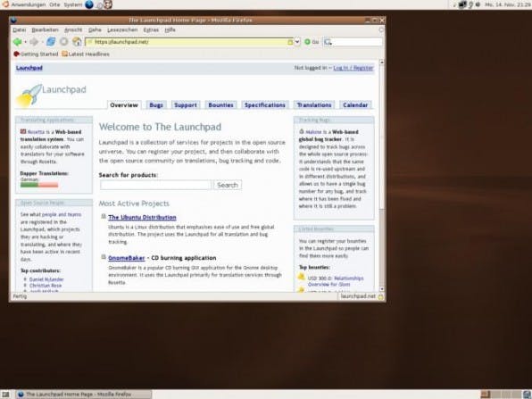Viewport: 532px width, 399px height.
Task: Click the Search button for products
Action: pyautogui.click(x=228, y=185)
